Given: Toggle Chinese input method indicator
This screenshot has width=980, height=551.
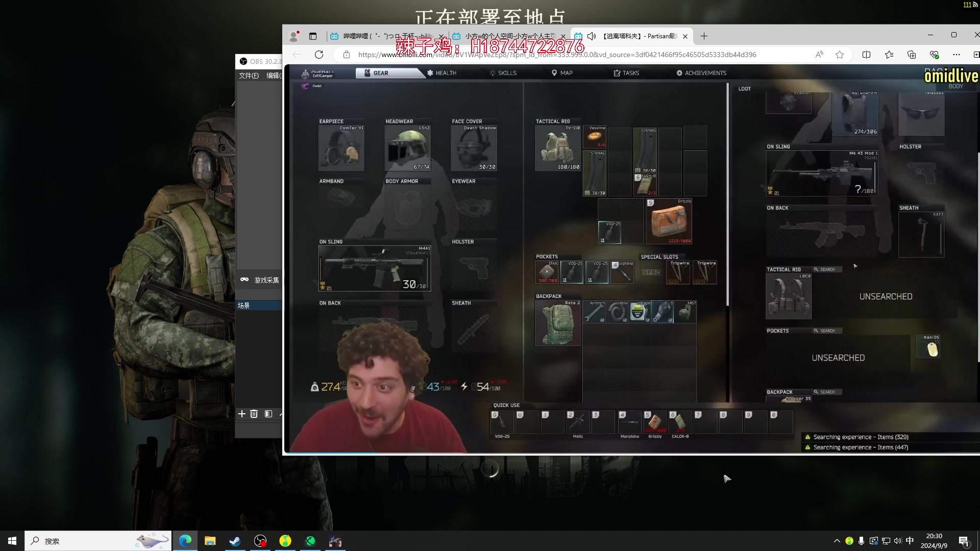Looking at the screenshot, I should [x=910, y=541].
